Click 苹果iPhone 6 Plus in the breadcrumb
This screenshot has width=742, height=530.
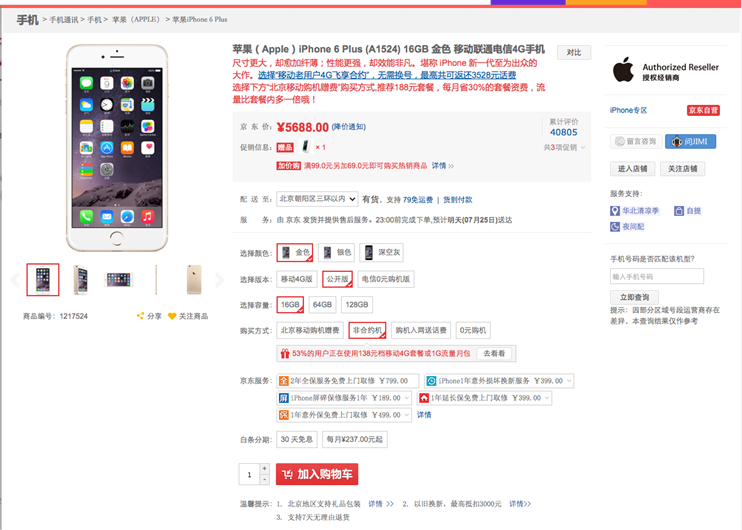200,19
